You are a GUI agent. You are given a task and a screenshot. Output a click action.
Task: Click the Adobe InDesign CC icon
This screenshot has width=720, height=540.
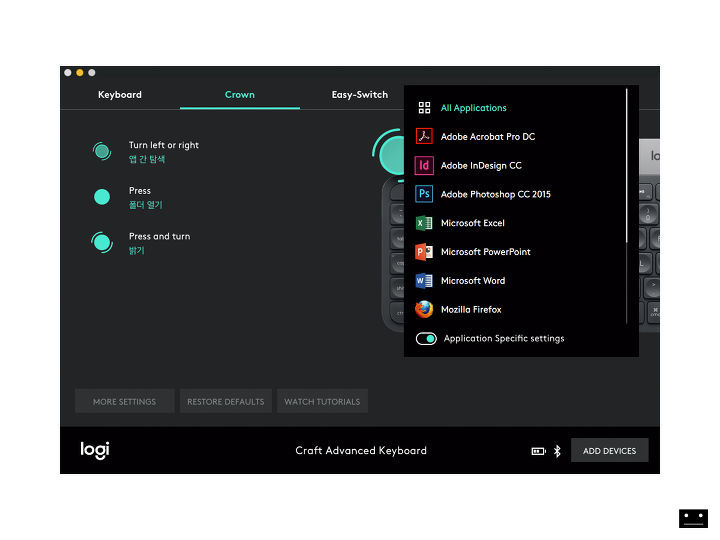(x=424, y=165)
